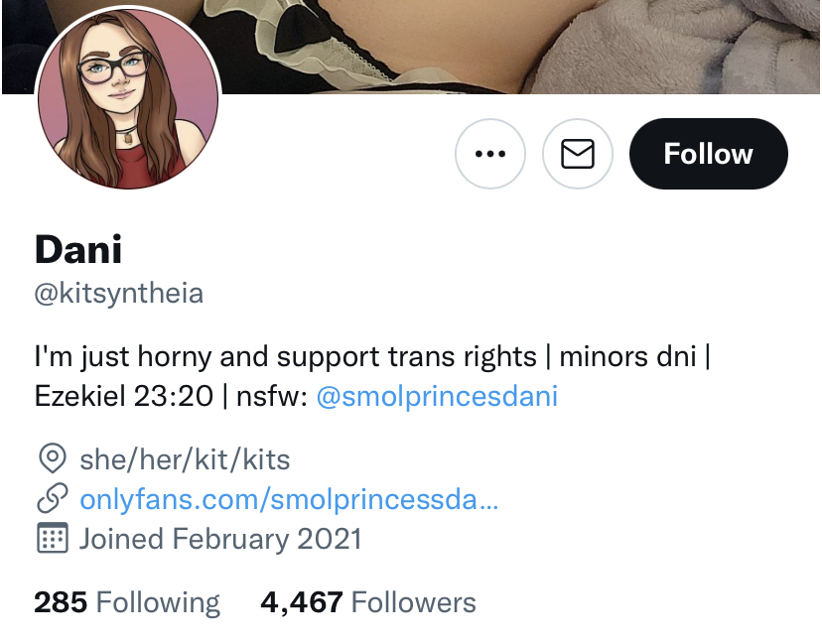Click the minors dni bio phrase
Image resolution: width=822 pixels, height=644 pixels.
(627, 357)
